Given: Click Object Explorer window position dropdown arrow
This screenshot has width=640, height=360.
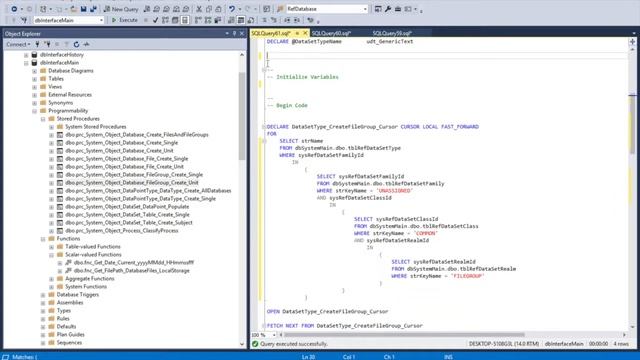Looking at the screenshot, I should click(227, 33).
